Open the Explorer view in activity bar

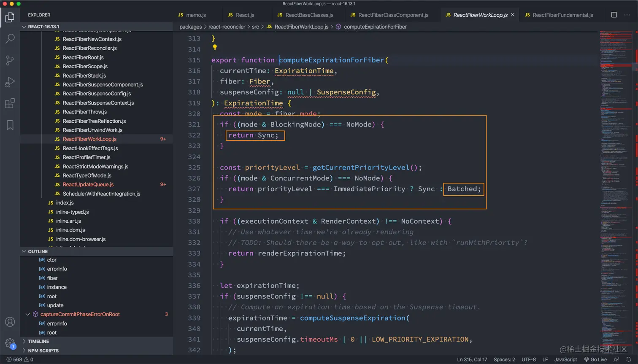(x=10, y=17)
